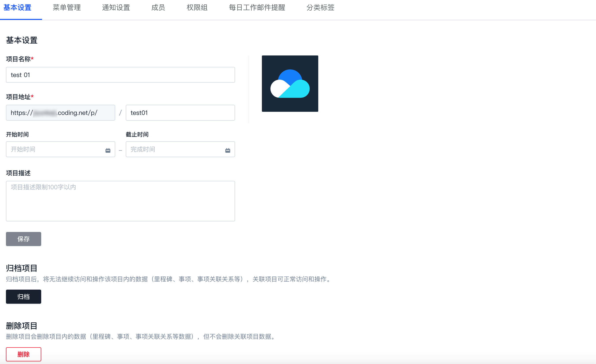596x364 pixels.
Task: Switch to the 菜单管理 tab
Action: point(67,8)
